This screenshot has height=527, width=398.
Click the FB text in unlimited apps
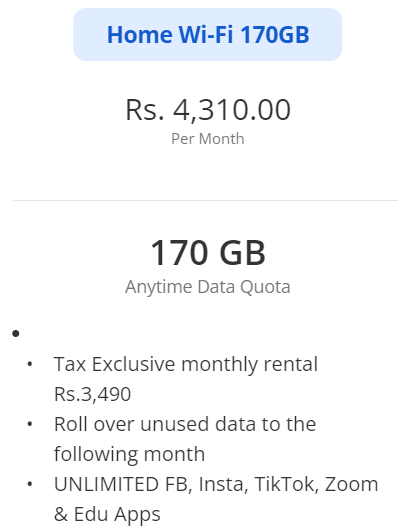click(x=178, y=484)
